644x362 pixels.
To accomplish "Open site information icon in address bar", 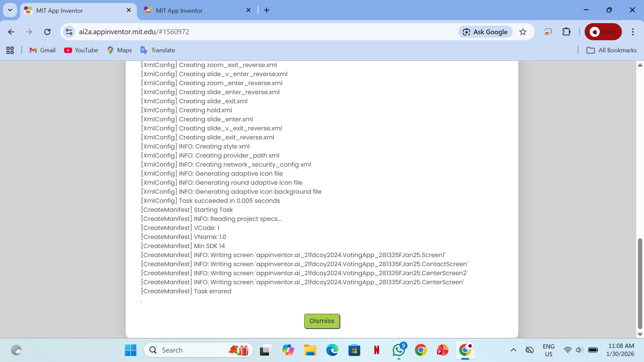I will click(69, 32).
